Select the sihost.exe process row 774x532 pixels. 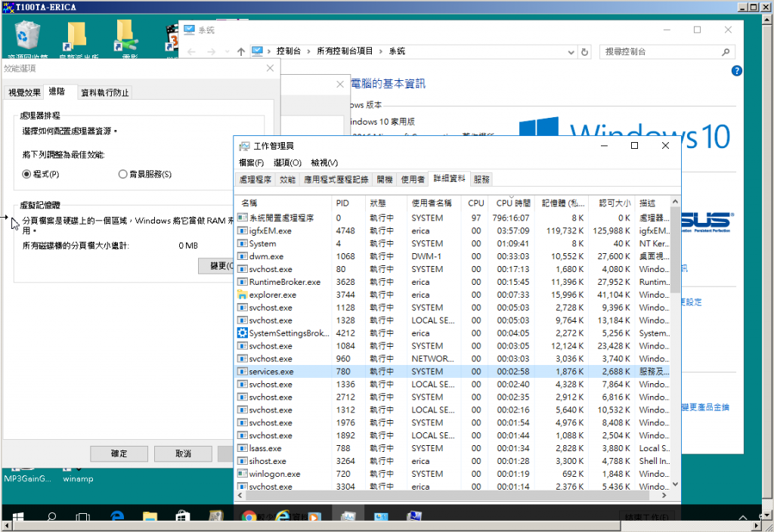pyautogui.click(x=453, y=461)
